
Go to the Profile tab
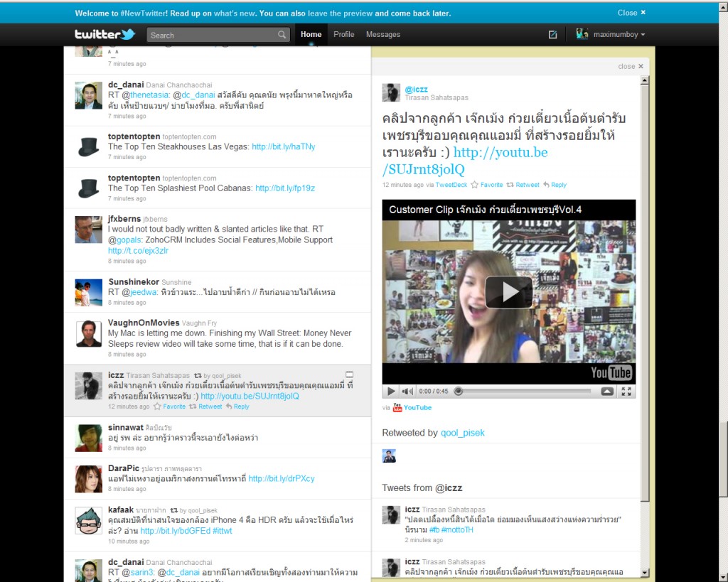343,34
